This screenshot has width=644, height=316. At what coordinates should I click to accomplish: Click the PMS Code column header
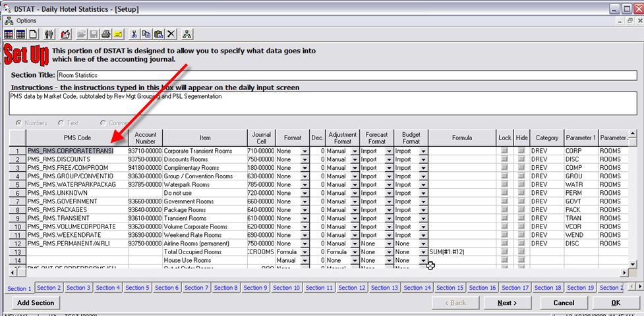pos(77,138)
